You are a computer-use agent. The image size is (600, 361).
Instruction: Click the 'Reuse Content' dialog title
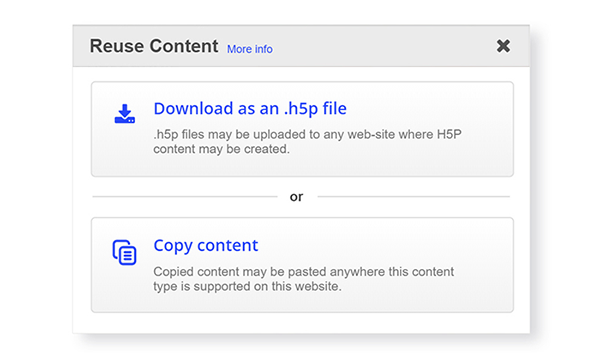(x=154, y=46)
